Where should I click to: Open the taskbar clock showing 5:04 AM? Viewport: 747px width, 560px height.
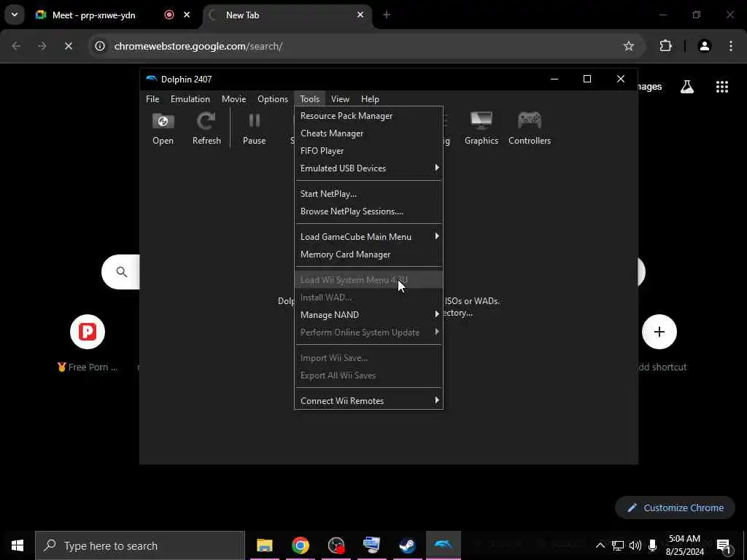click(684, 545)
